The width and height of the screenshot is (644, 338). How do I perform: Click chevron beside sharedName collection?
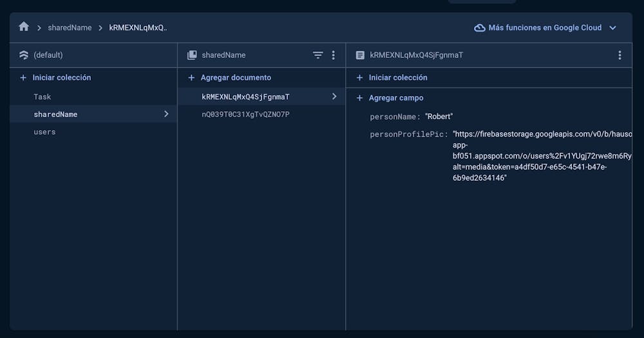coord(166,114)
